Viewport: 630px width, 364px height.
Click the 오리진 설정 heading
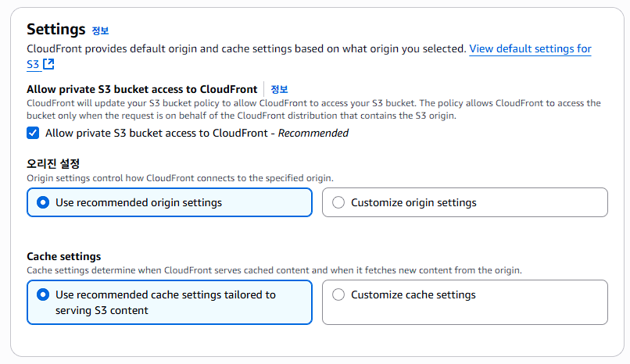tap(53, 163)
